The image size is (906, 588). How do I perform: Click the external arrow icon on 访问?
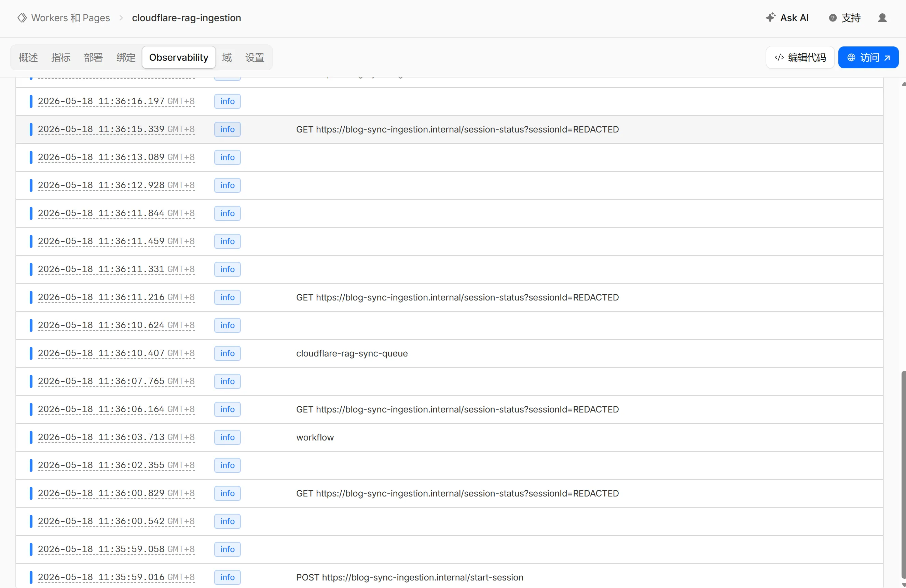click(x=887, y=58)
